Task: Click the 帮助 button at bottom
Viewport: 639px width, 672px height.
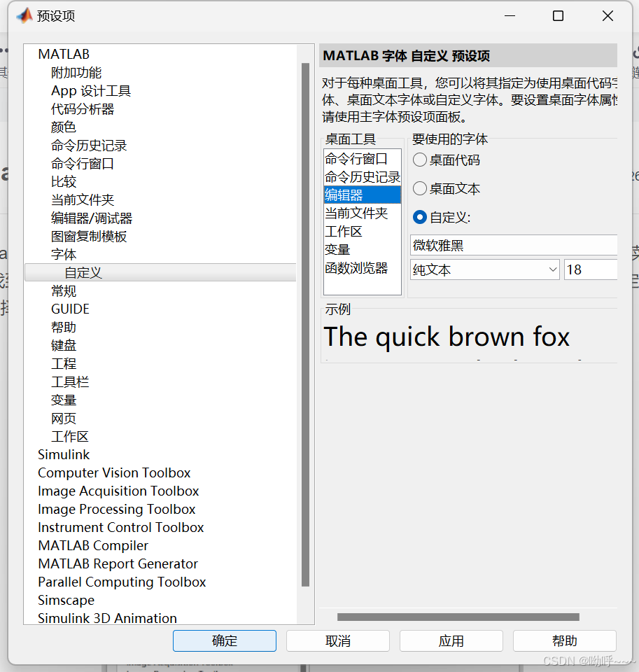Action: [564, 640]
